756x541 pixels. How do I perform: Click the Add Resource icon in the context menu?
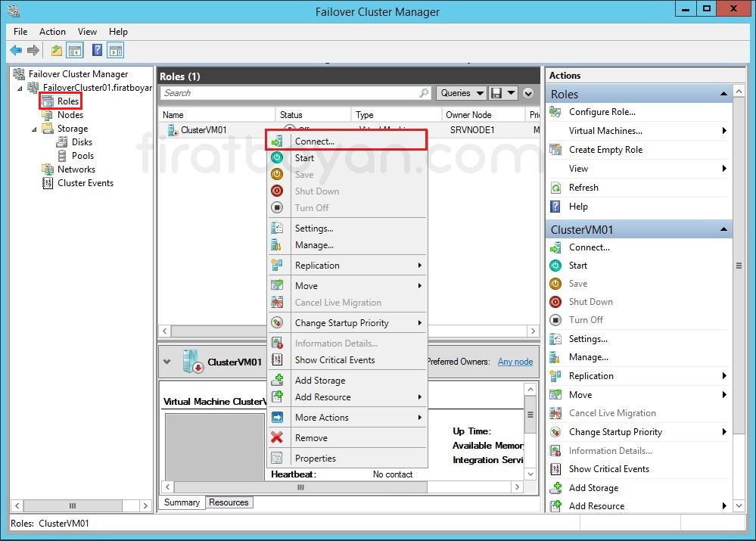click(277, 396)
